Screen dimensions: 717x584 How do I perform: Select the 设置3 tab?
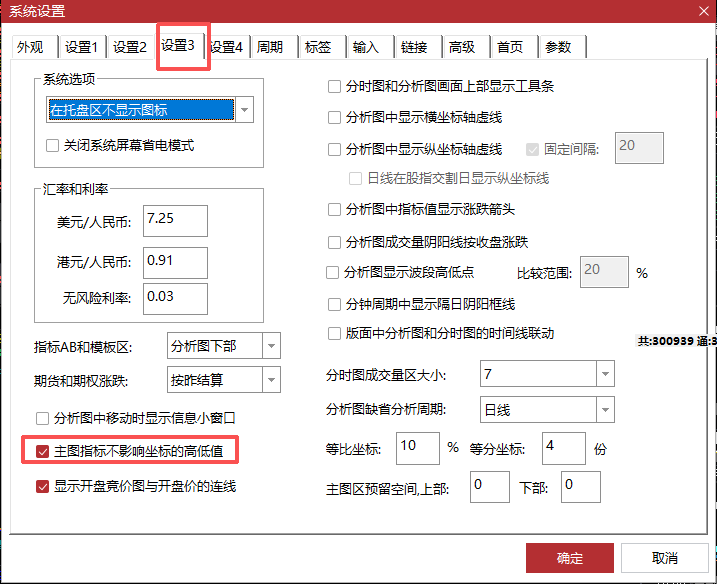pyautogui.click(x=180, y=45)
